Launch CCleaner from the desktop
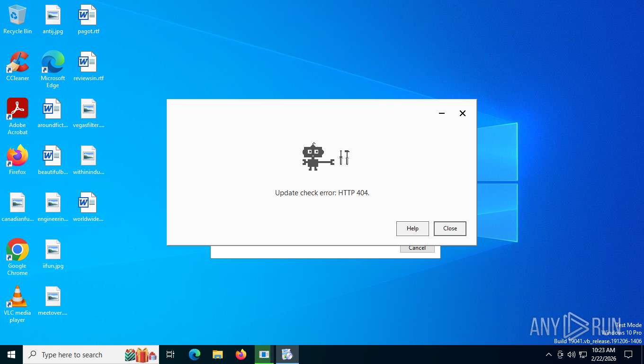This screenshot has width=644, height=364. click(18, 66)
